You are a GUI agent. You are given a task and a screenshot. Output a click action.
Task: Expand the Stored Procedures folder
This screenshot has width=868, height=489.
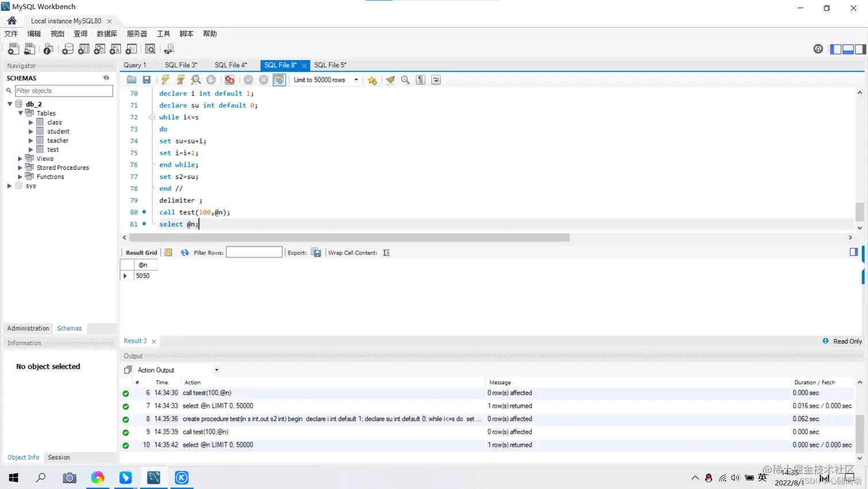[x=21, y=168]
